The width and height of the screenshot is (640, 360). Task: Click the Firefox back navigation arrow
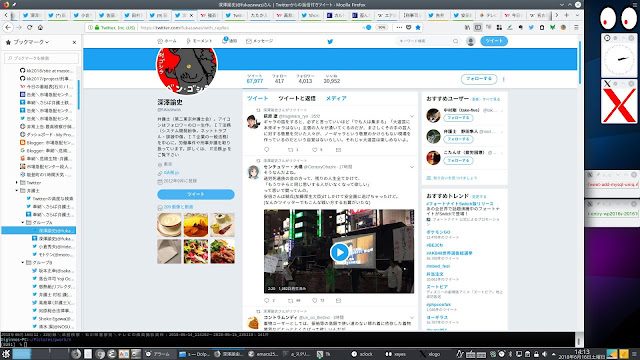(x=8, y=27)
